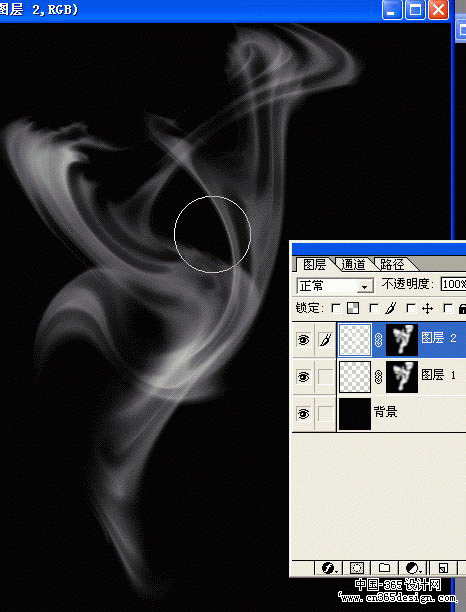466x612 pixels.
Task: Click the link icon on 图层 1
Action: click(378, 377)
